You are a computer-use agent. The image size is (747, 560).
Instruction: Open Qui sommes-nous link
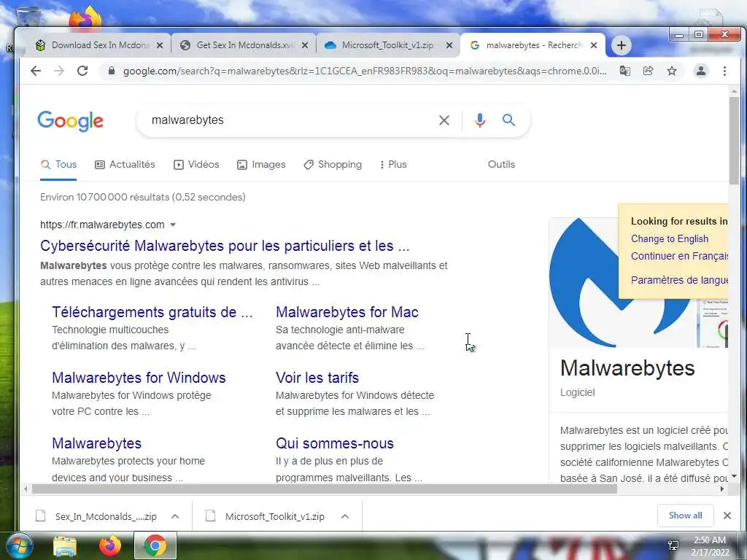[334, 443]
